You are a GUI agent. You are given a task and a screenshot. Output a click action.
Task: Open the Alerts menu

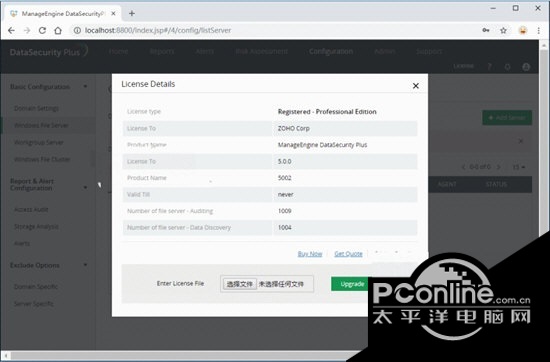click(204, 52)
